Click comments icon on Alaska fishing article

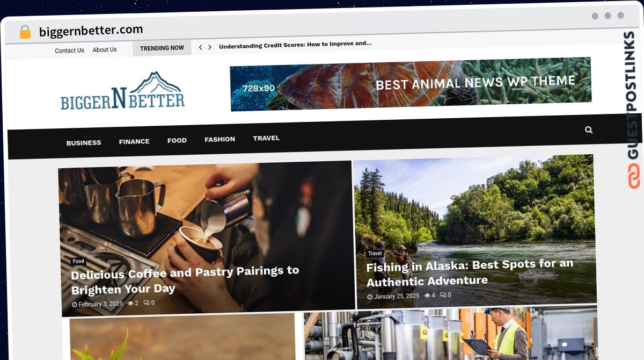[443, 294]
